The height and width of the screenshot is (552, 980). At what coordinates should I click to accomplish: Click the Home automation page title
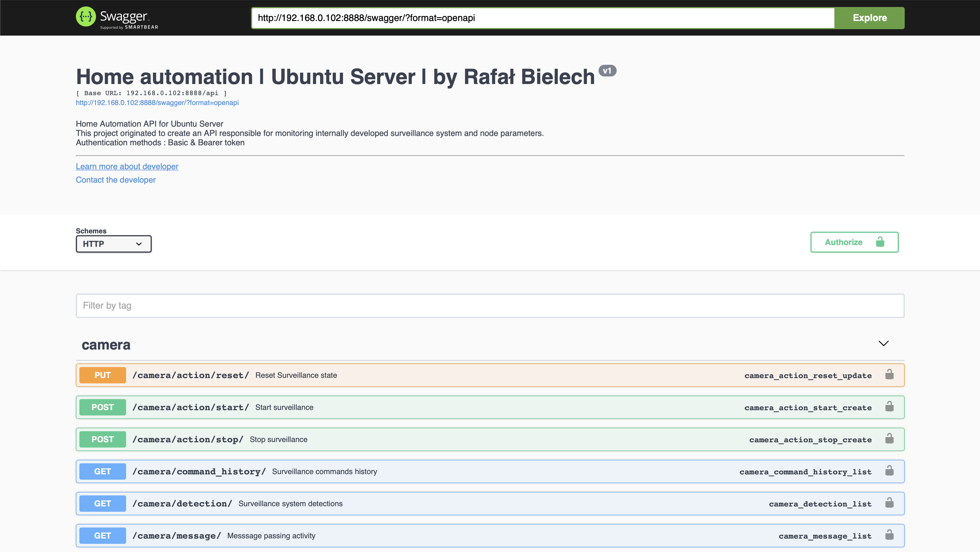(x=335, y=76)
